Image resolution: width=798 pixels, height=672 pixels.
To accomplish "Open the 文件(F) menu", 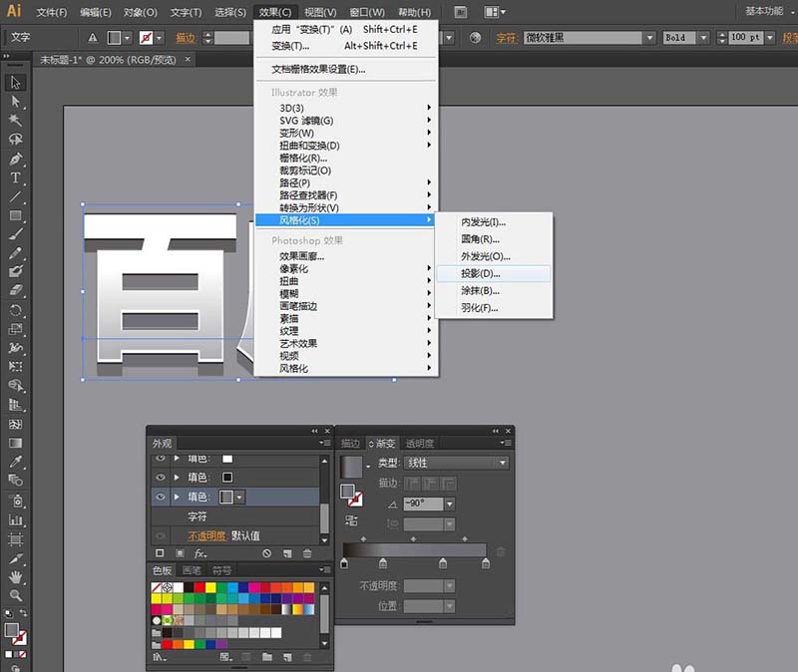I will (52, 12).
